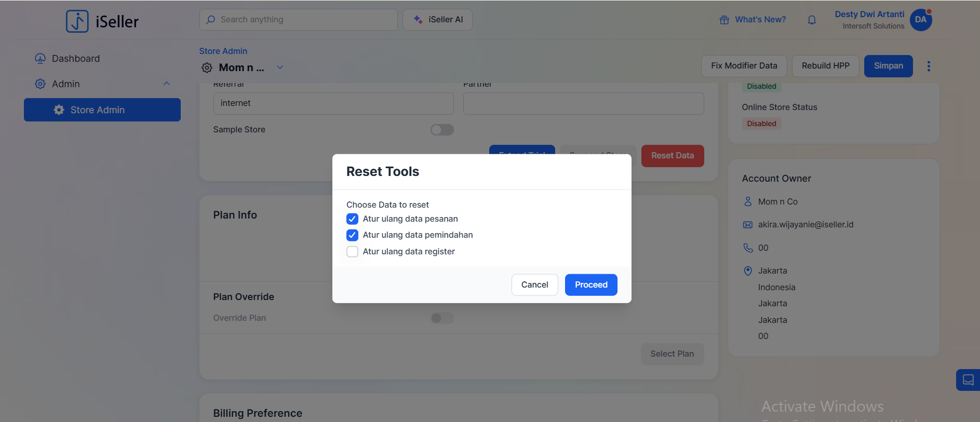Cancel the Reset Tools dialog
Screen dimensions: 980x422
[534, 285]
